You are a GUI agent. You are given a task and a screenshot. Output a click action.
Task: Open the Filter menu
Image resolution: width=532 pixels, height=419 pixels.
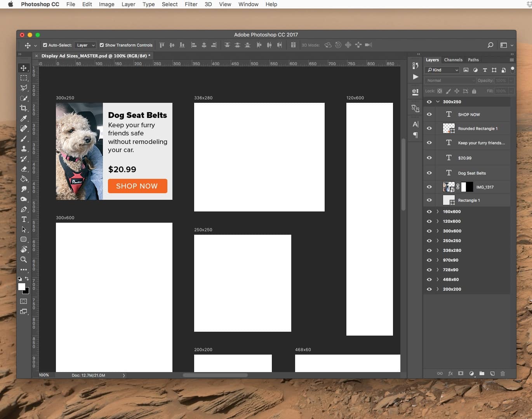[191, 4]
